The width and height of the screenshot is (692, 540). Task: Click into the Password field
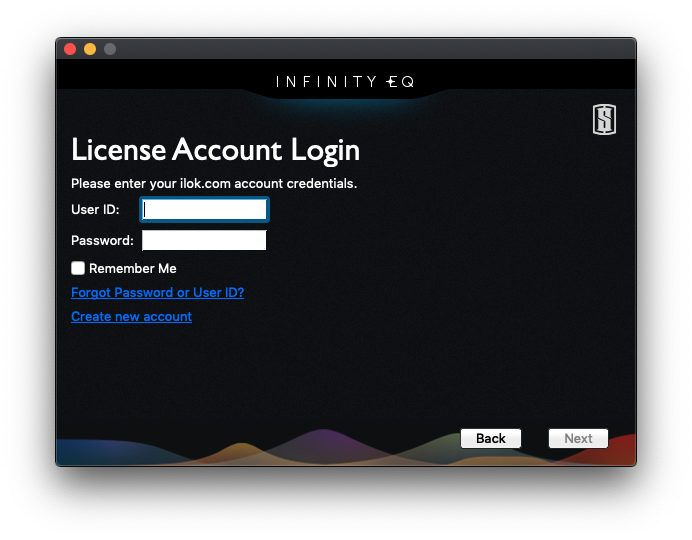[x=204, y=240]
